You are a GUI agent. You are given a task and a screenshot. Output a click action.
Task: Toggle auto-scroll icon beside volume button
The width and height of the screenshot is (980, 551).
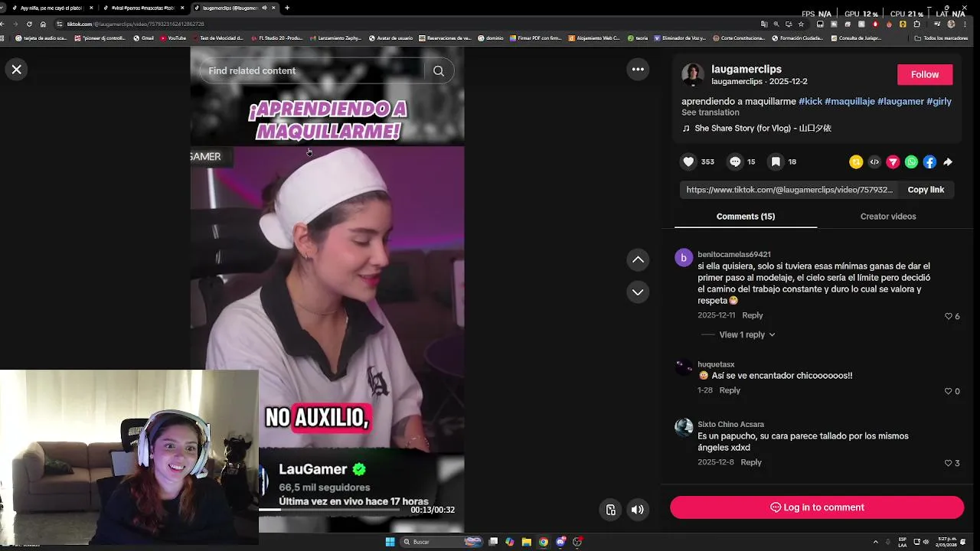coord(610,510)
